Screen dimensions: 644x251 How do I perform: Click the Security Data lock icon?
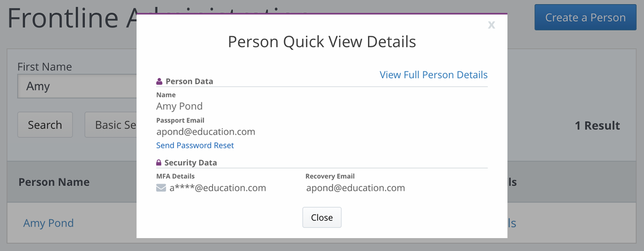(159, 163)
